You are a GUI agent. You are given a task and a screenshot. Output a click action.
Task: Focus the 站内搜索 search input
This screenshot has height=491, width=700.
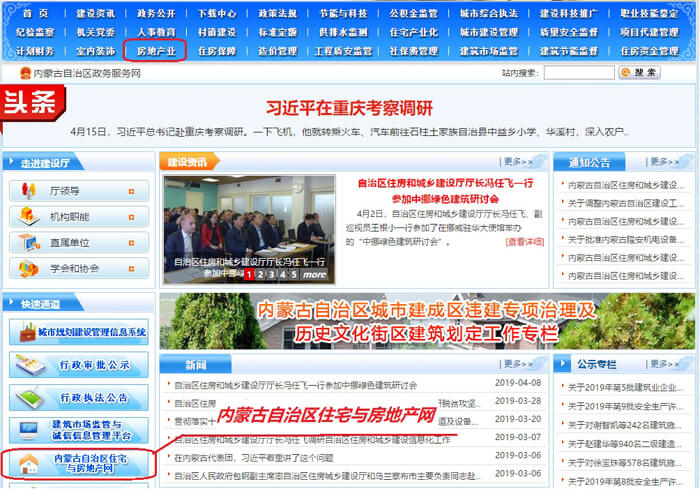579,73
